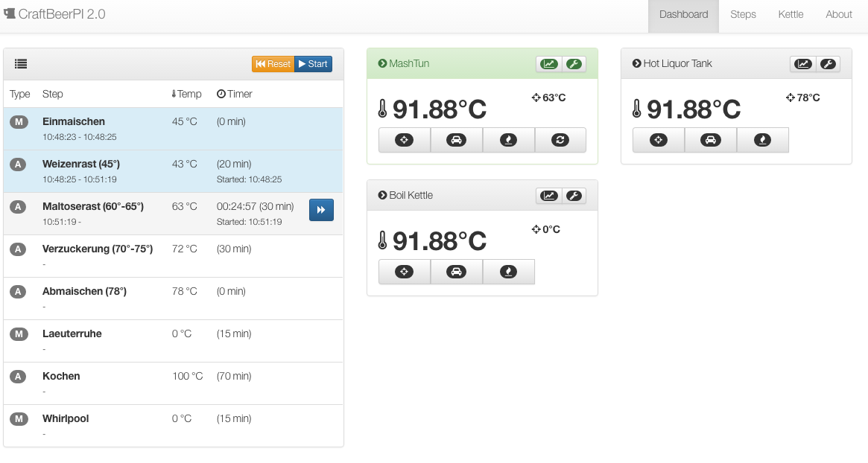Click the Boil Kettle crosshair target button
This screenshot has width=868, height=463.
[x=404, y=272]
